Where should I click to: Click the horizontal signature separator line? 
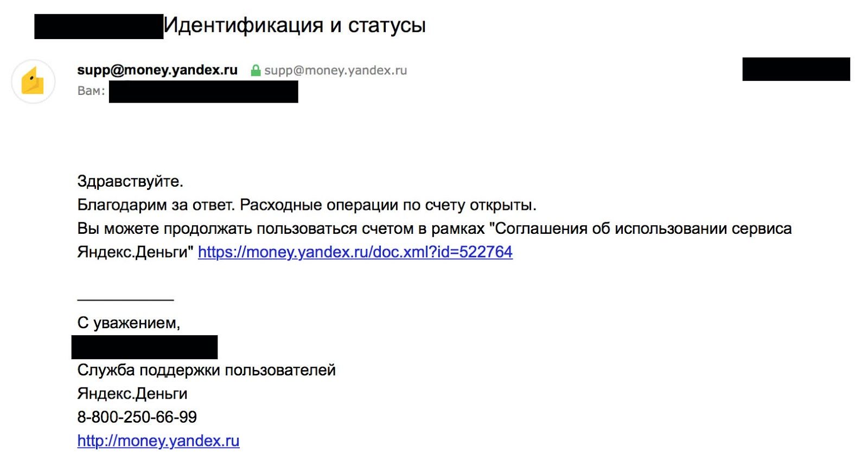click(125, 299)
